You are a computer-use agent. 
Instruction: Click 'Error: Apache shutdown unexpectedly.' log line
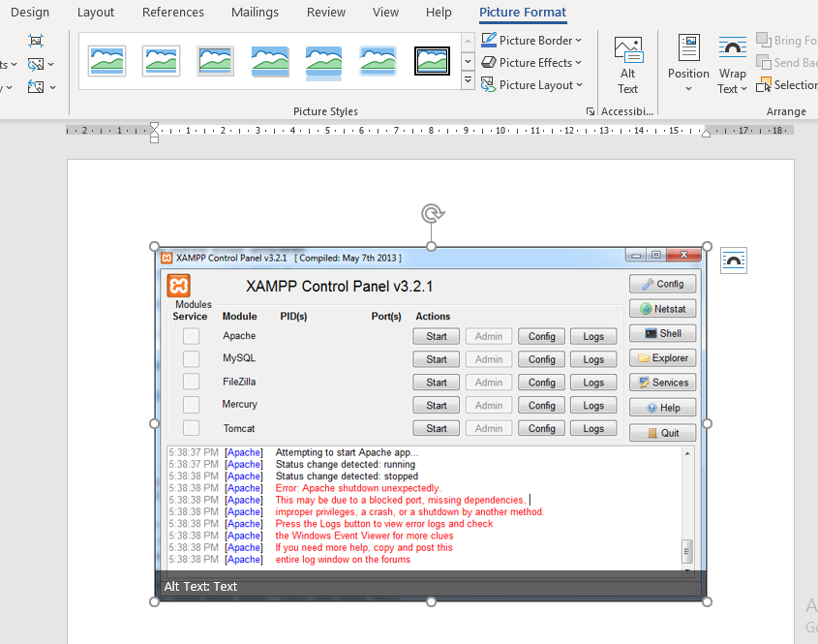pyautogui.click(x=358, y=488)
